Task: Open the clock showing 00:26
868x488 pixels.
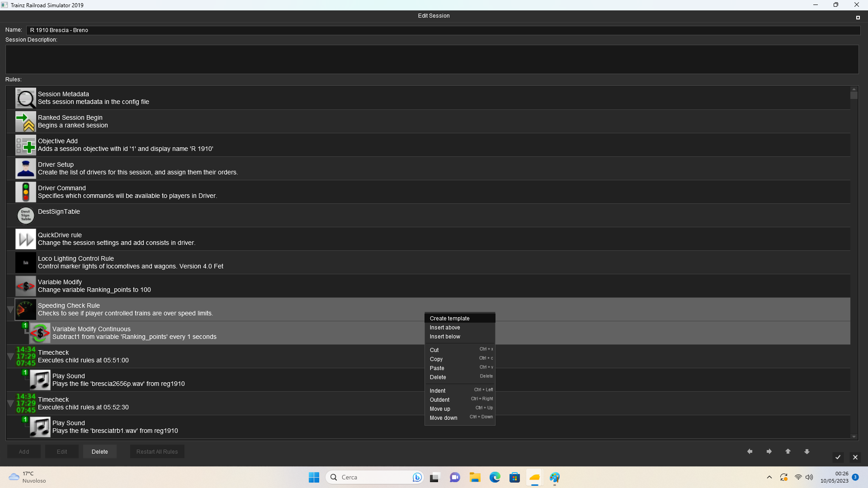Action: point(835,477)
